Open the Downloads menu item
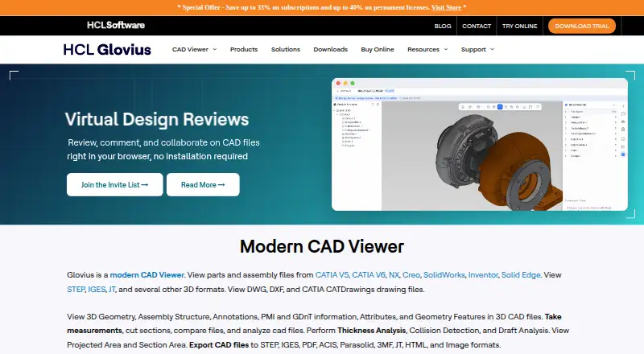Image resolution: width=644 pixels, height=354 pixels. (330, 49)
